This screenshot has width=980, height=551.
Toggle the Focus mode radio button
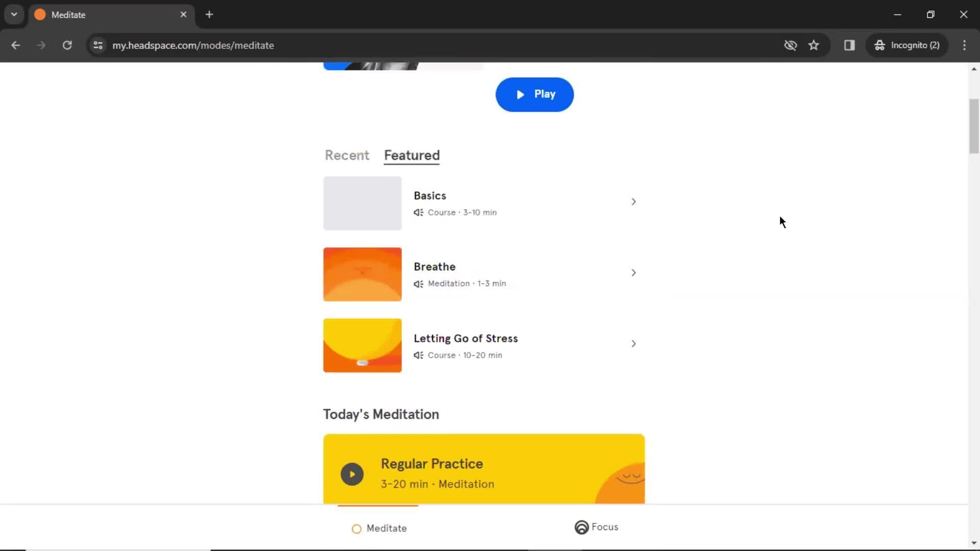point(581,527)
